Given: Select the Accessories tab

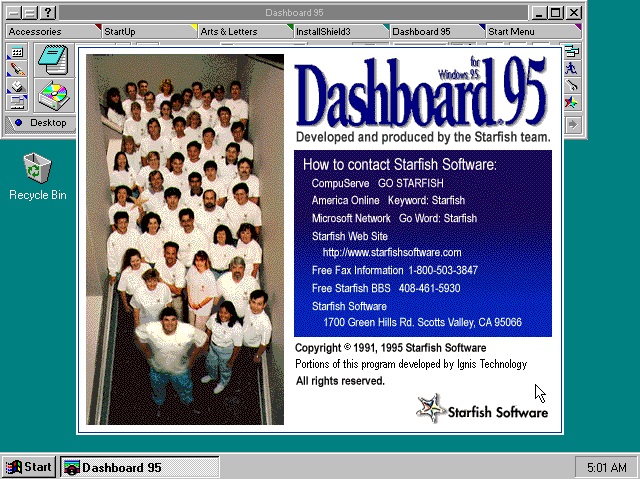Looking at the screenshot, I should [x=53, y=31].
